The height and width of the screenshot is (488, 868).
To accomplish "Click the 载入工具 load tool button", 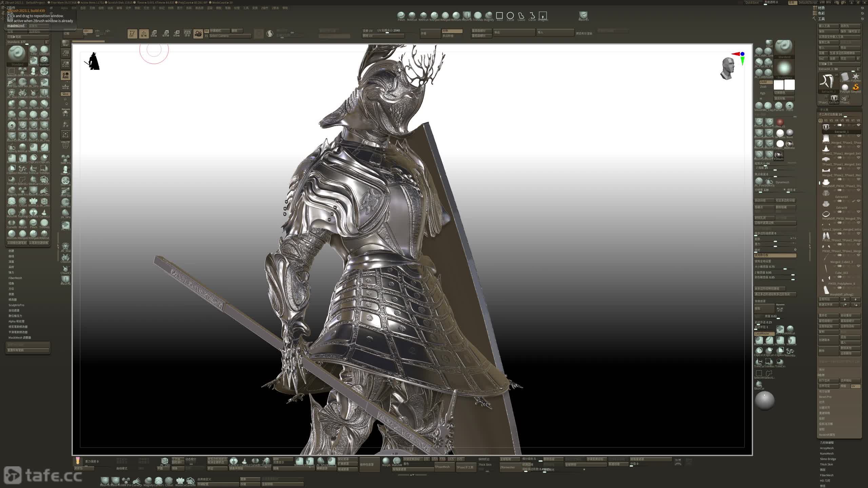I will pos(828,26).
